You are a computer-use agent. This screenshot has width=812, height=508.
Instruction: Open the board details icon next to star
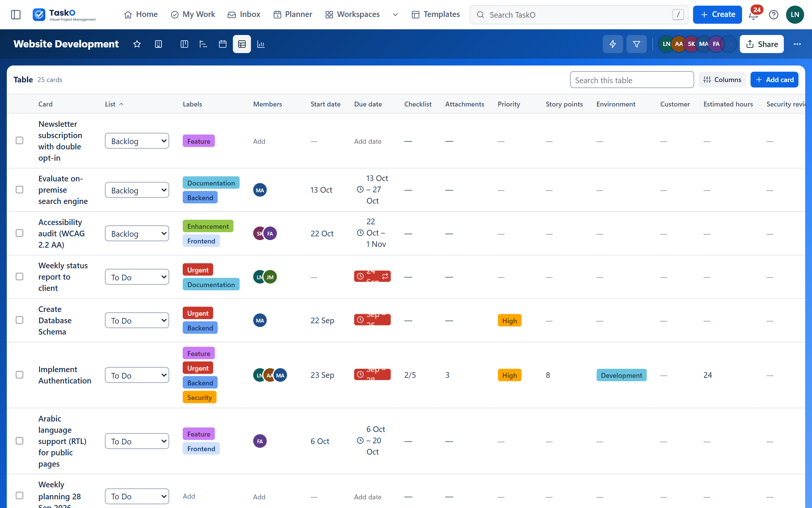(159, 44)
